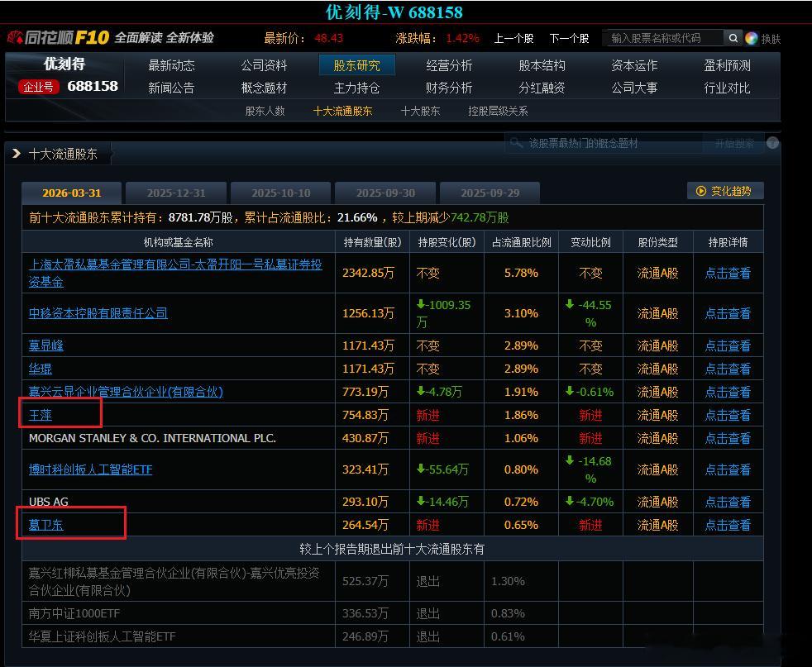Screen dimensions: 812x667
Task: Click 点击查看 for 嘉兴云显 row
Action: 728,392
